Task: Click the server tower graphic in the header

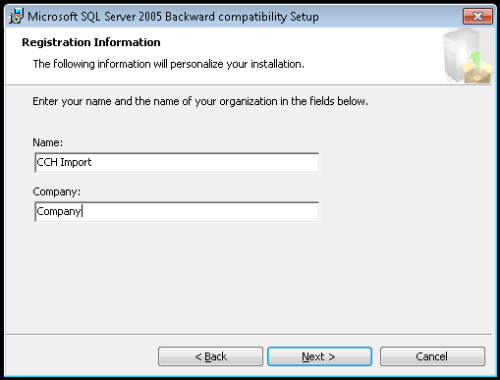Action: [460, 53]
